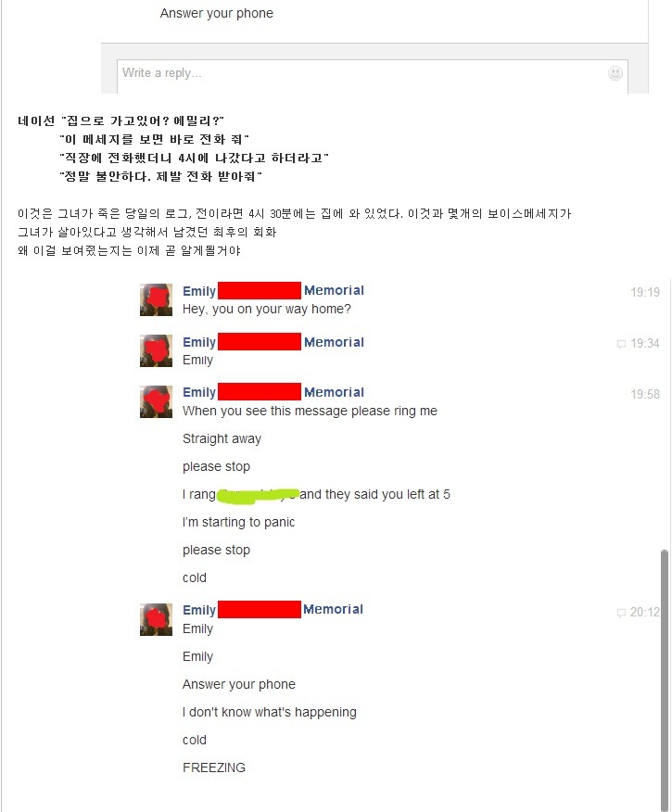Open the profile picture on 19:58 message
Screen dimensions: 672x812
[x=156, y=401]
